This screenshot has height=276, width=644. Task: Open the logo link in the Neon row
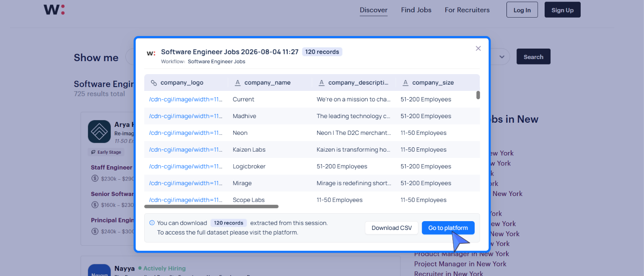point(186,133)
